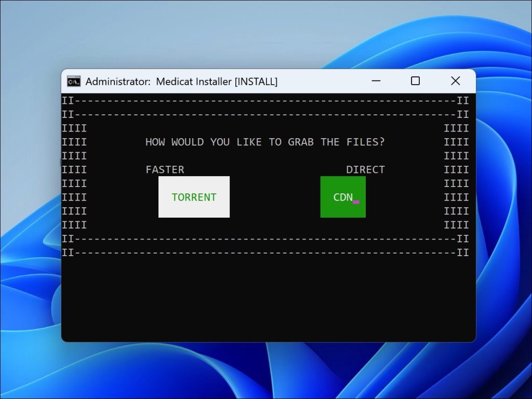Maximize the Medicat Installer window
Image resolution: width=532 pixels, height=399 pixels.
[x=415, y=81]
